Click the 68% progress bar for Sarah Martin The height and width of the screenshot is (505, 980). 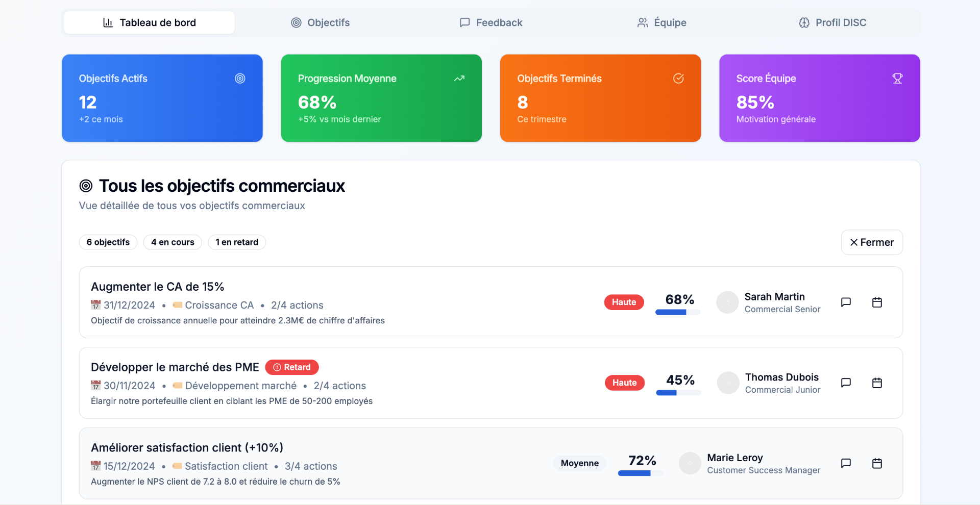[678, 312]
